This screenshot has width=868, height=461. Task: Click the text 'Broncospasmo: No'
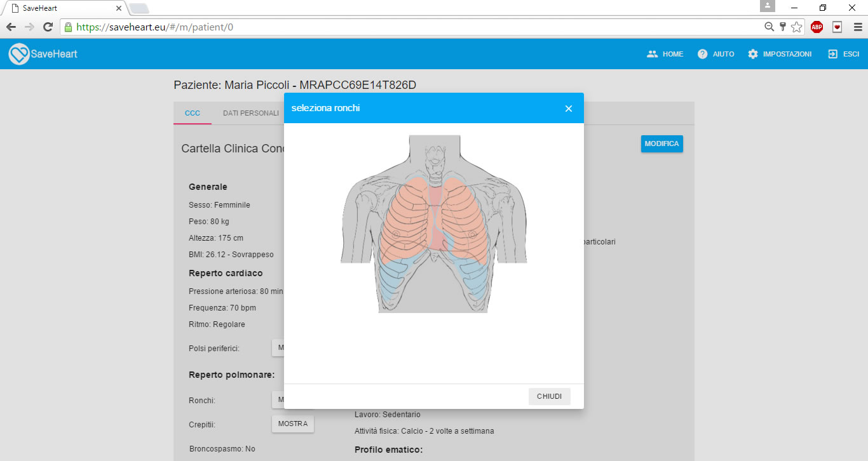[222, 449]
